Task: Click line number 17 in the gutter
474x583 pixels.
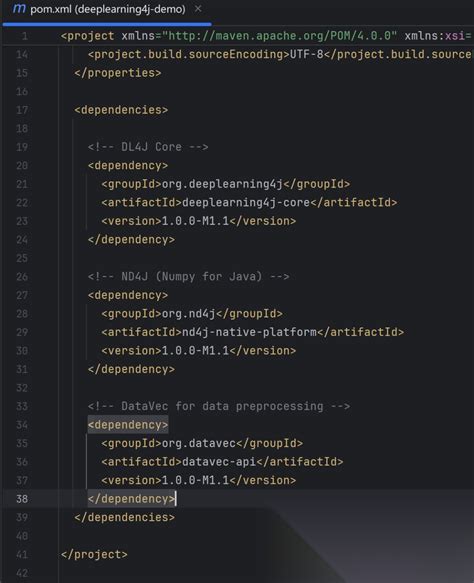Action: (22, 110)
